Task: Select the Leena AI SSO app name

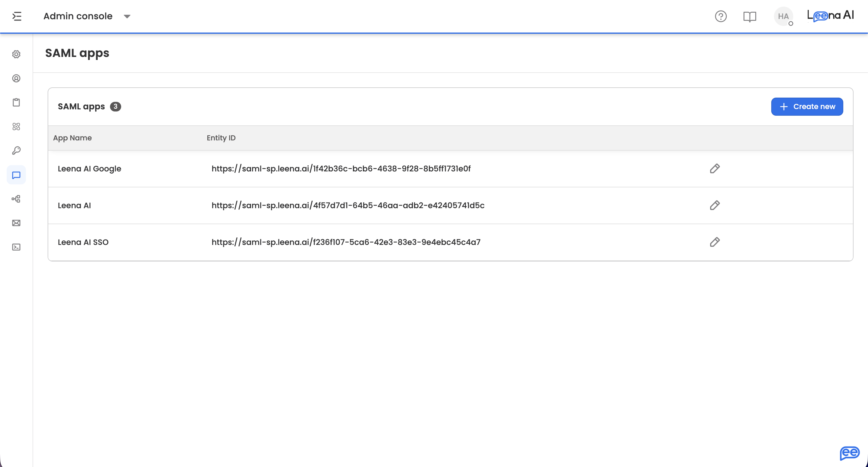Action: coord(83,242)
